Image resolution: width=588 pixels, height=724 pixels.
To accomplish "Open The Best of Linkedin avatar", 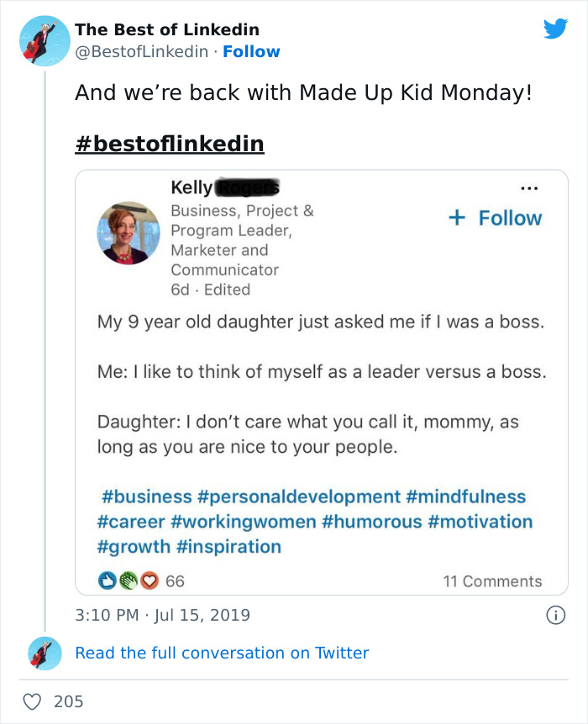I will [x=44, y=39].
